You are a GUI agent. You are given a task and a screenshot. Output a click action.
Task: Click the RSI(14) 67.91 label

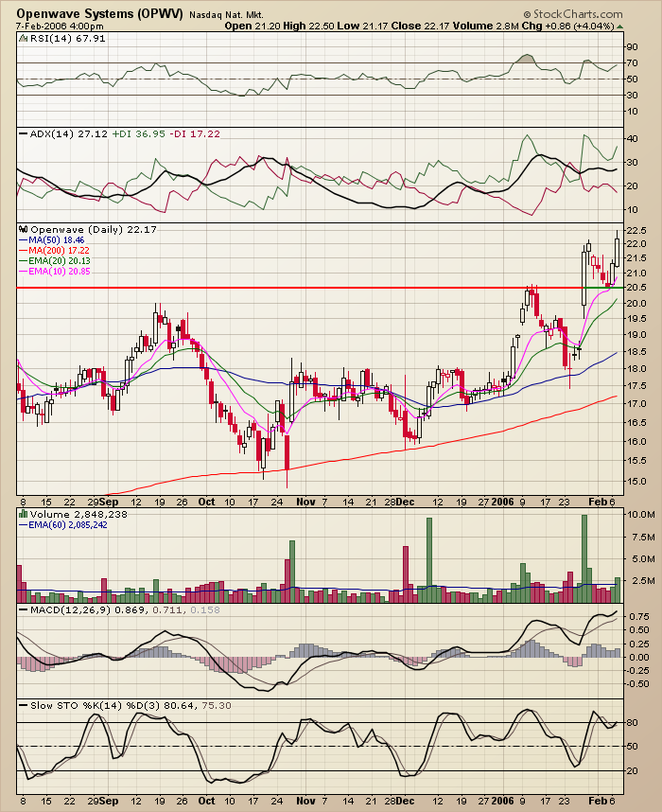(x=68, y=38)
